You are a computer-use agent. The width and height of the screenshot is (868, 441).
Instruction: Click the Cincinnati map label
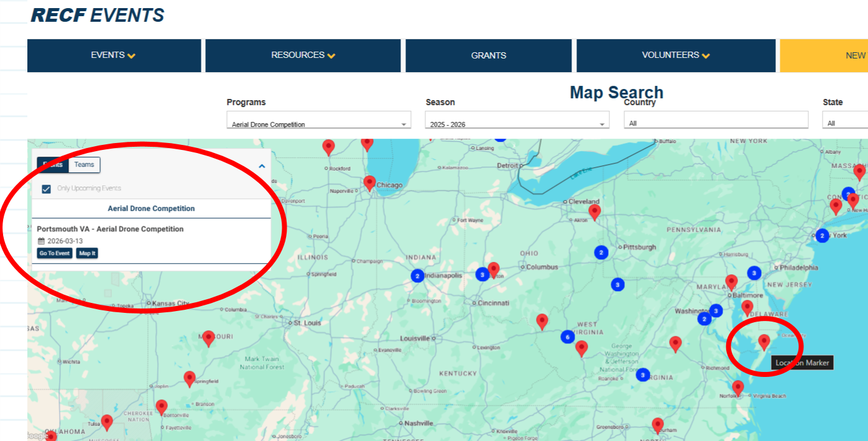494,303
